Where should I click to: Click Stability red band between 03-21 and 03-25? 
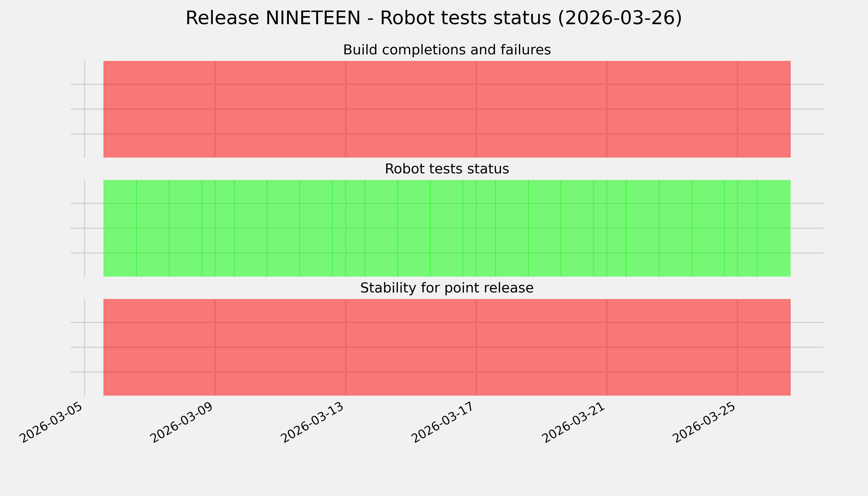(x=672, y=347)
